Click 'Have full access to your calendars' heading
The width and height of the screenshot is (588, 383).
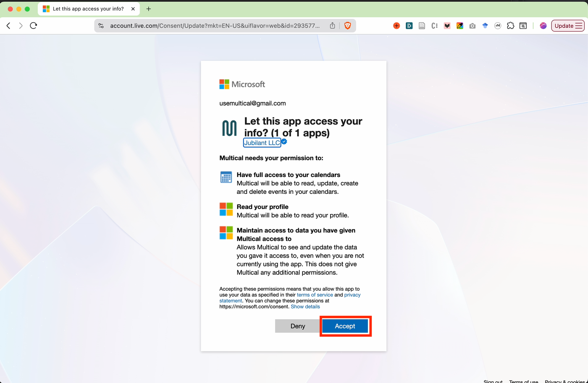point(289,175)
